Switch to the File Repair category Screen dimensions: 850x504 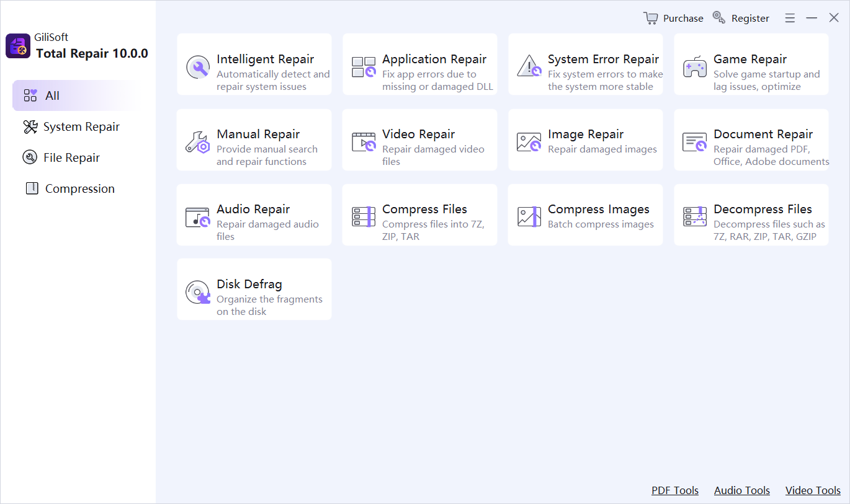[x=76, y=157]
